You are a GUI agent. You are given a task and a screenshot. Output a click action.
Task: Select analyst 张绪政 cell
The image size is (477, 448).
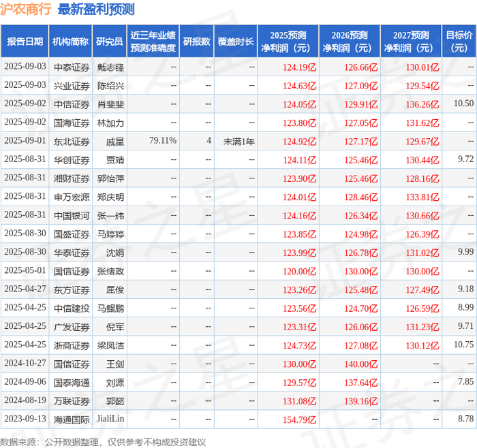pyautogui.click(x=110, y=271)
